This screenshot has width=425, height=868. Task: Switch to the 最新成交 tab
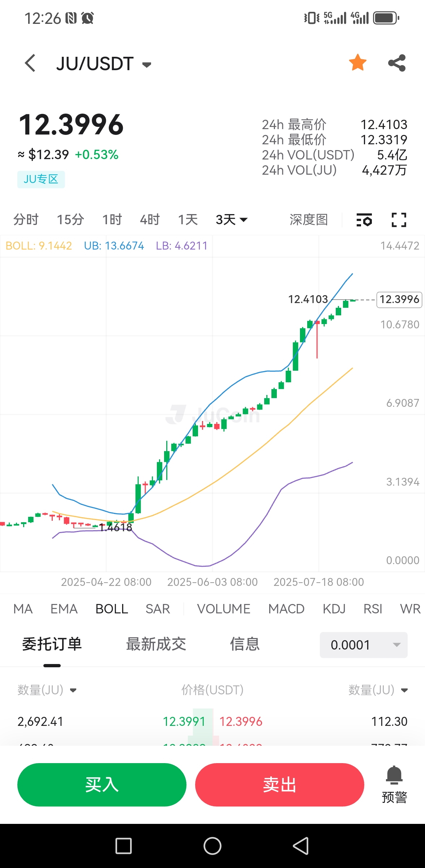(156, 644)
